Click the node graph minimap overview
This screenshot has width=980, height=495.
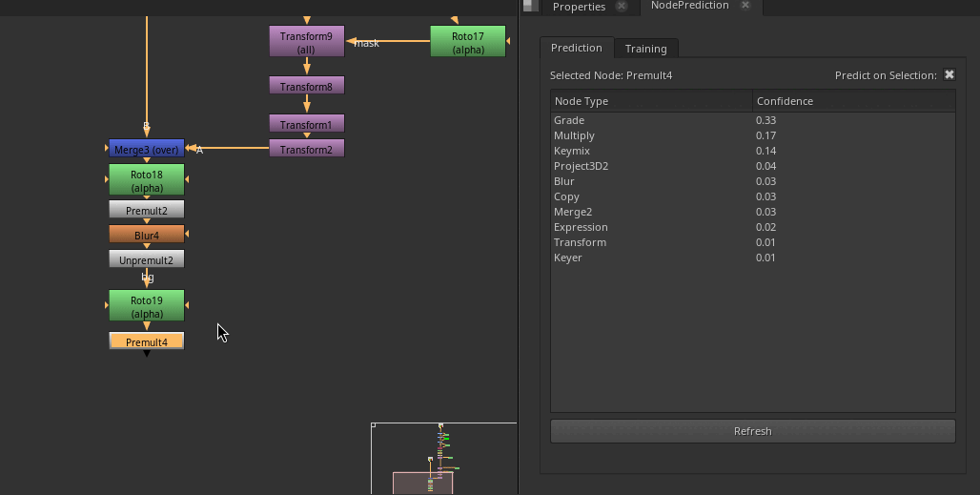pos(443,459)
